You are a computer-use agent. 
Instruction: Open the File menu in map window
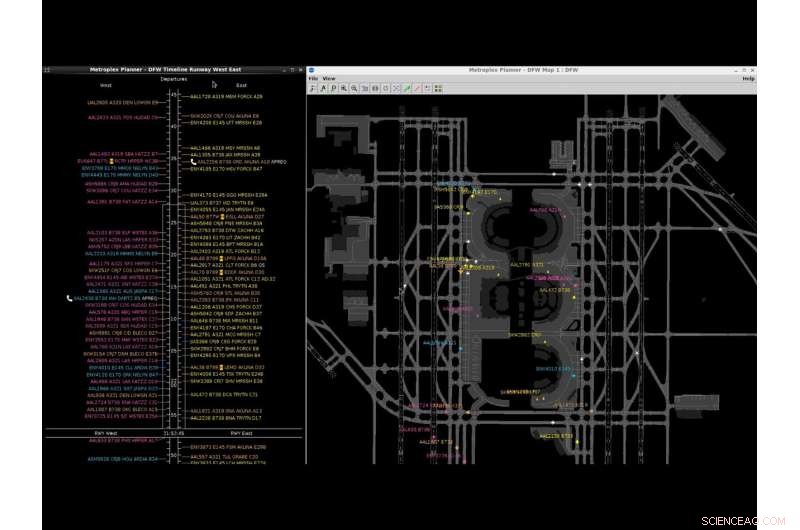[313, 79]
